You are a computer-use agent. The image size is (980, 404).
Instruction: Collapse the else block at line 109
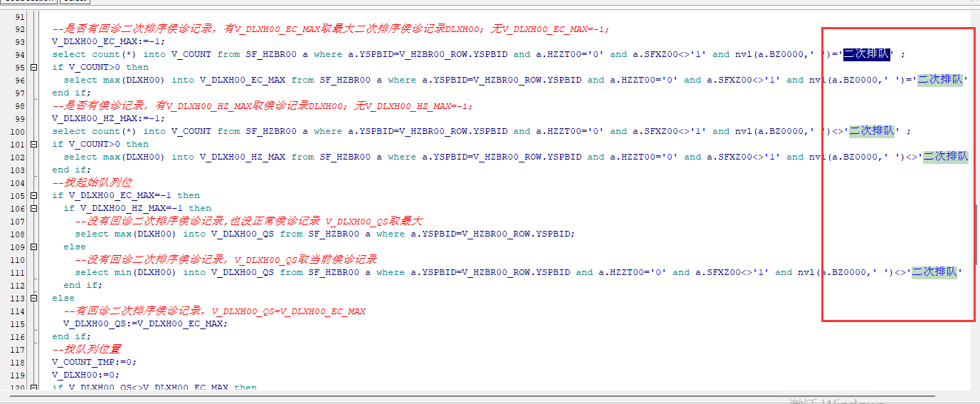tap(33, 247)
